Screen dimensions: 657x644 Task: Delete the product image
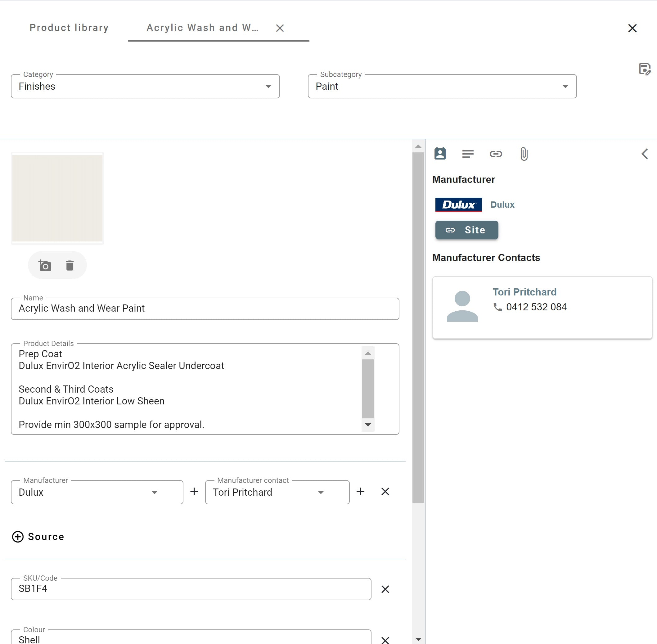click(70, 266)
